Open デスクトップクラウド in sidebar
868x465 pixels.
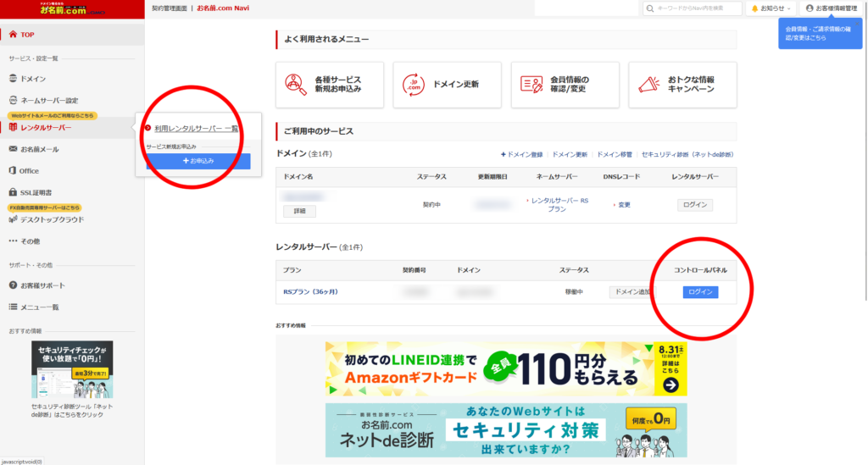point(52,219)
